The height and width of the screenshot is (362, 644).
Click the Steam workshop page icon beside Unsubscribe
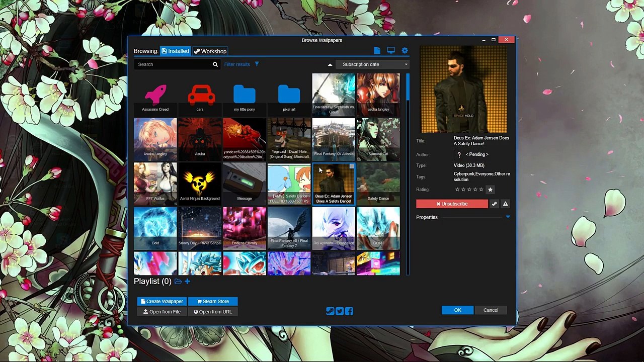495,204
